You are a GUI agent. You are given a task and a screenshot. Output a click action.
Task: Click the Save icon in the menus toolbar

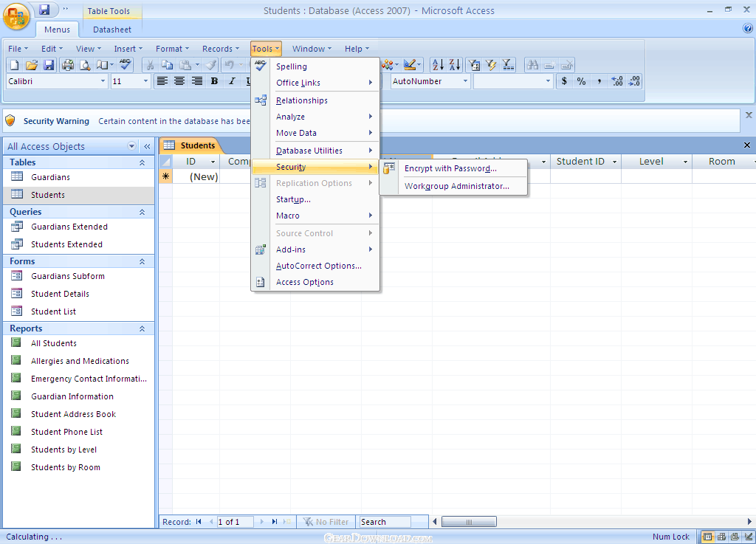(49, 65)
